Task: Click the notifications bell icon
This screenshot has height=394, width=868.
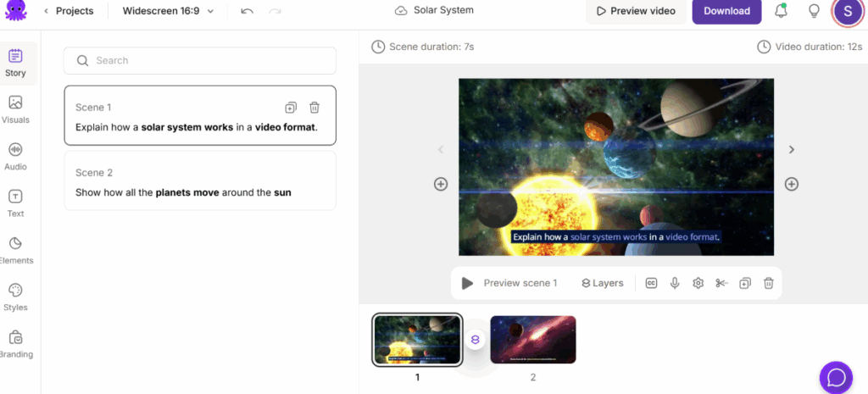Action: point(781,11)
